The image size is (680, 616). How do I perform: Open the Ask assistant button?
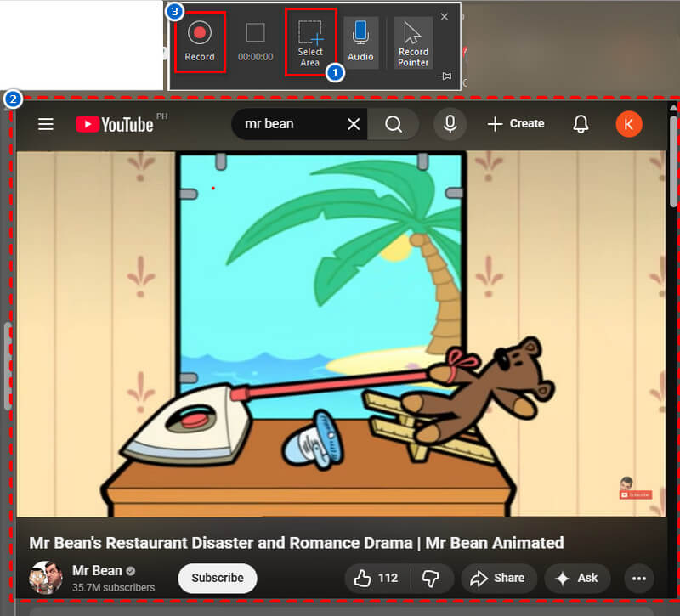point(577,578)
